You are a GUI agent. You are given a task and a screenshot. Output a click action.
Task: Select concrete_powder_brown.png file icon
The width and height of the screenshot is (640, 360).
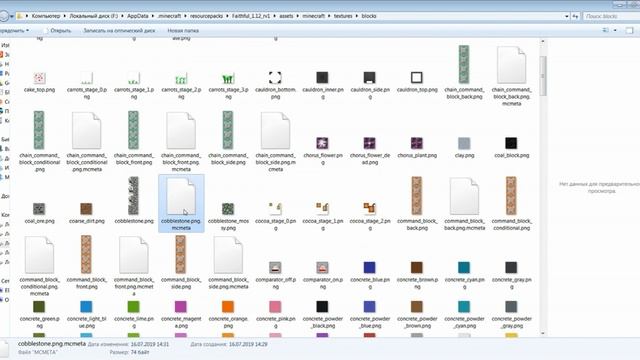(417, 307)
